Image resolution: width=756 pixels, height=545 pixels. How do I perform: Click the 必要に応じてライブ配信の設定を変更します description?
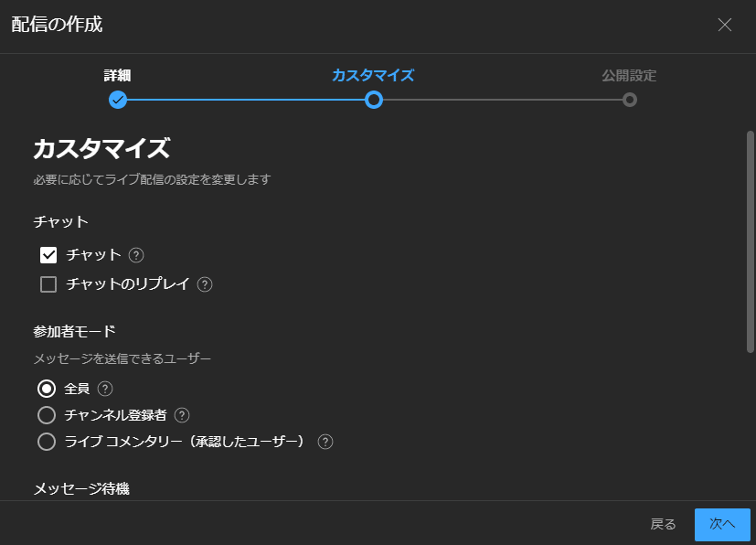coord(152,180)
